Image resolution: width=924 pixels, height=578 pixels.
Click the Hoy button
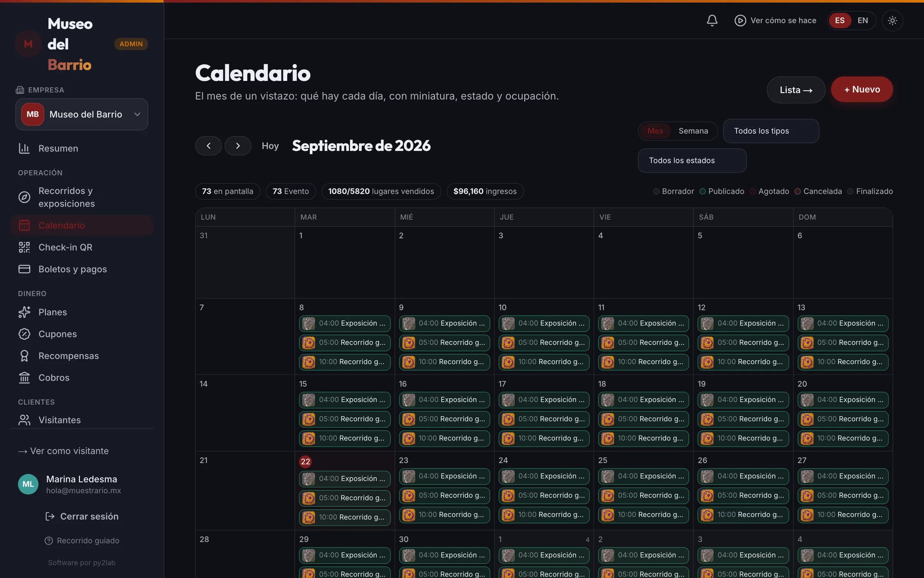pos(270,146)
